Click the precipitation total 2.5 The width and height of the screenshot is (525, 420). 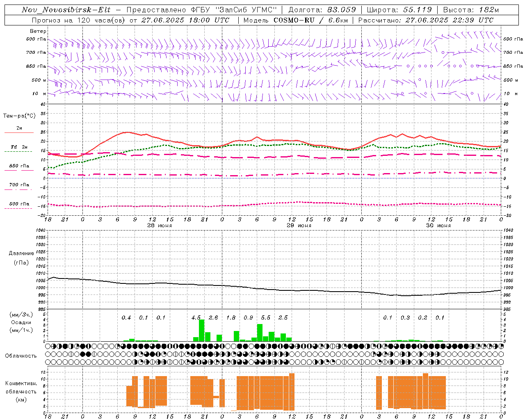pos(283,318)
